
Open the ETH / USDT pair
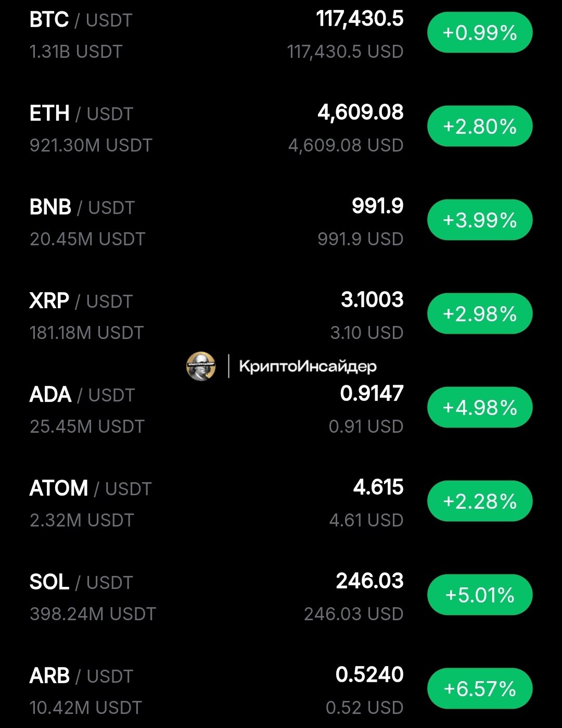pos(281,128)
